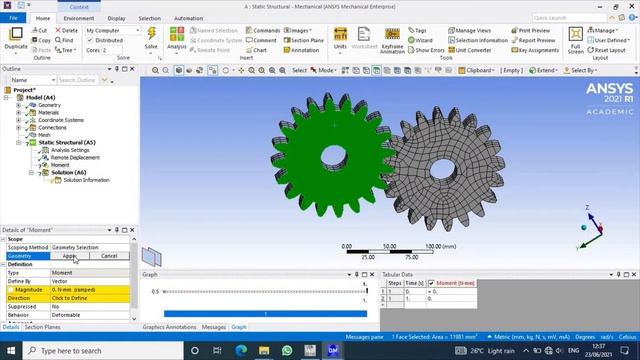The image size is (640, 360).
Task: Click the Copy icon
Action: (41, 40)
